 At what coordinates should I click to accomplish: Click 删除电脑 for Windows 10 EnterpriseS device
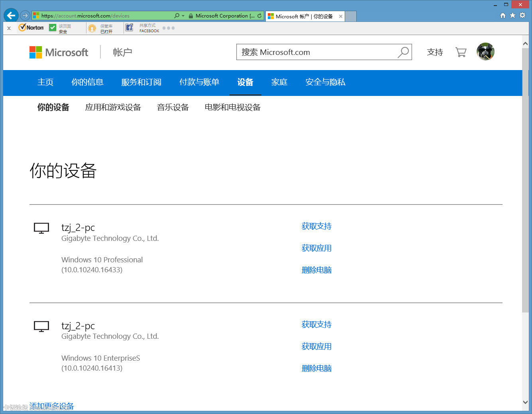(x=316, y=368)
